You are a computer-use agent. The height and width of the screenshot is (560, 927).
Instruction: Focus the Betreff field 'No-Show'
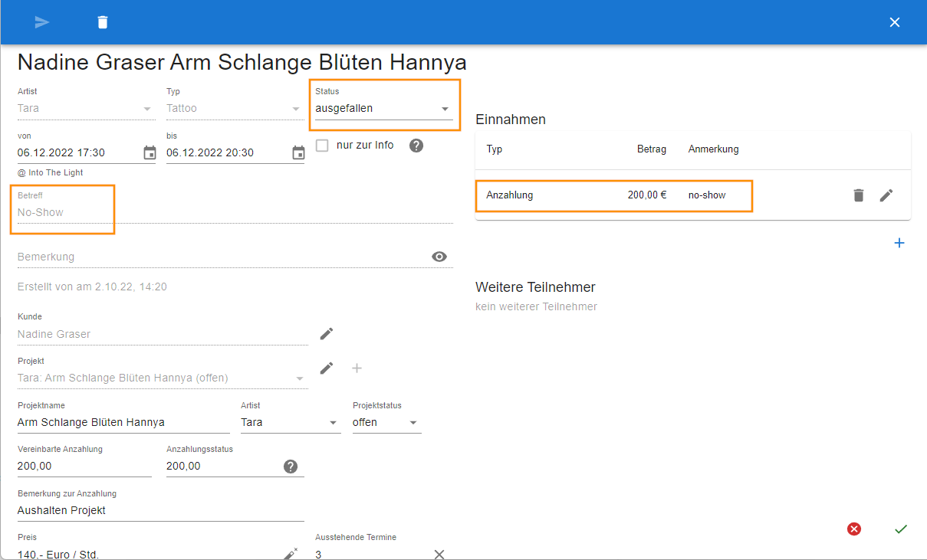(235, 213)
